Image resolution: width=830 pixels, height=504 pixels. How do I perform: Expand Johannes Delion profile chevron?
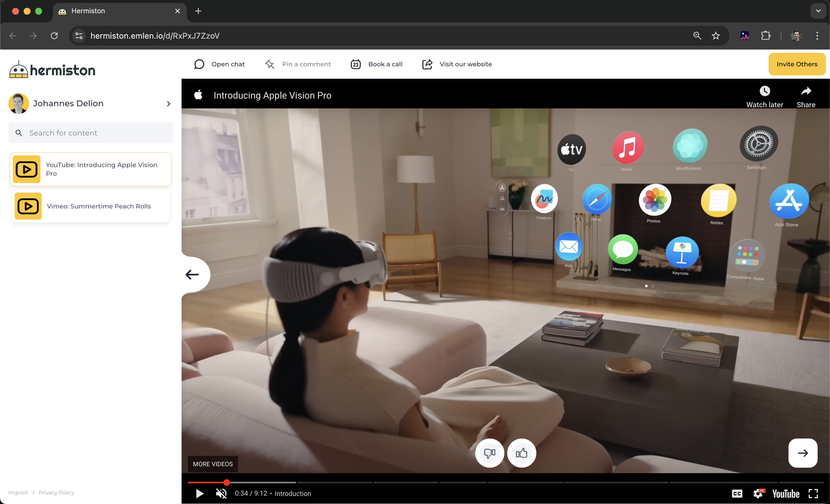[x=168, y=104]
